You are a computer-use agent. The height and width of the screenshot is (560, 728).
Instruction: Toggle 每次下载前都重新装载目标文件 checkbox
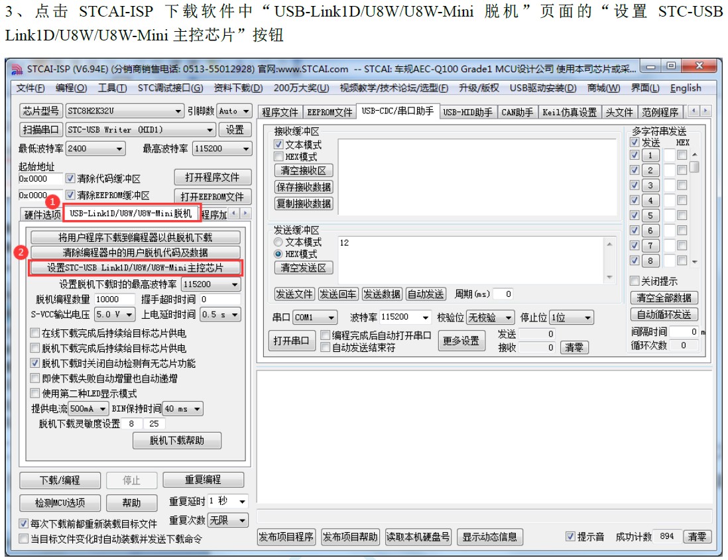point(23,524)
